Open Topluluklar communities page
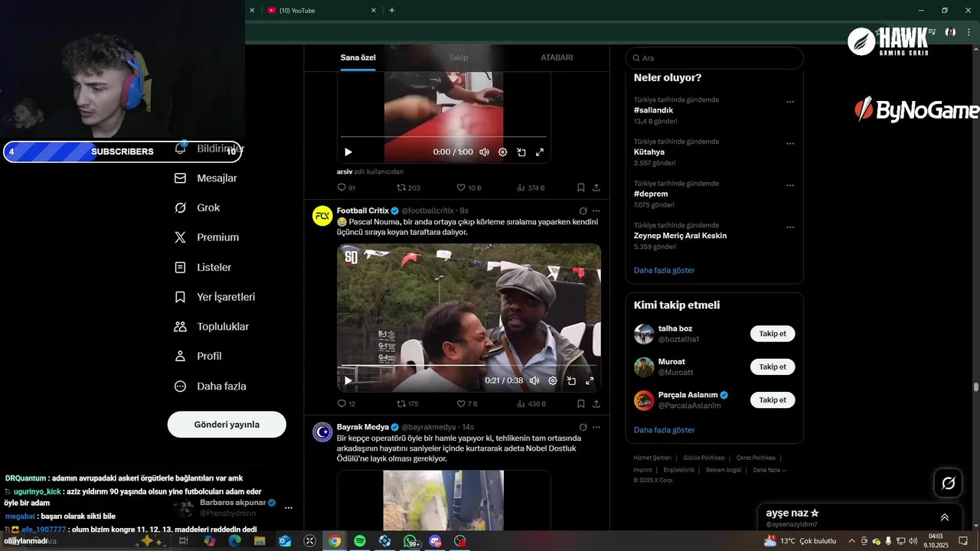This screenshot has height=551, width=980. click(212, 327)
